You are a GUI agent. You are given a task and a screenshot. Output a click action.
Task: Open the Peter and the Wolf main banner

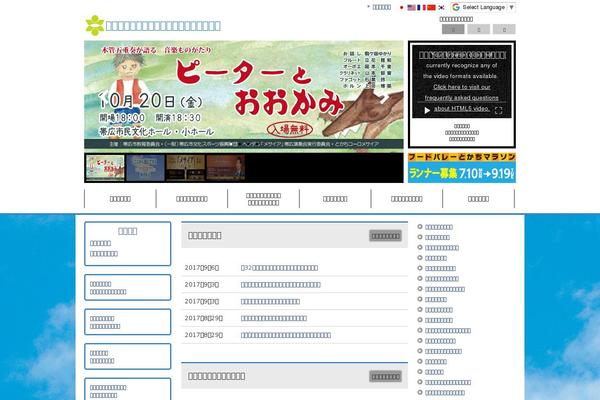pyautogui.click(x=244, y=95)
